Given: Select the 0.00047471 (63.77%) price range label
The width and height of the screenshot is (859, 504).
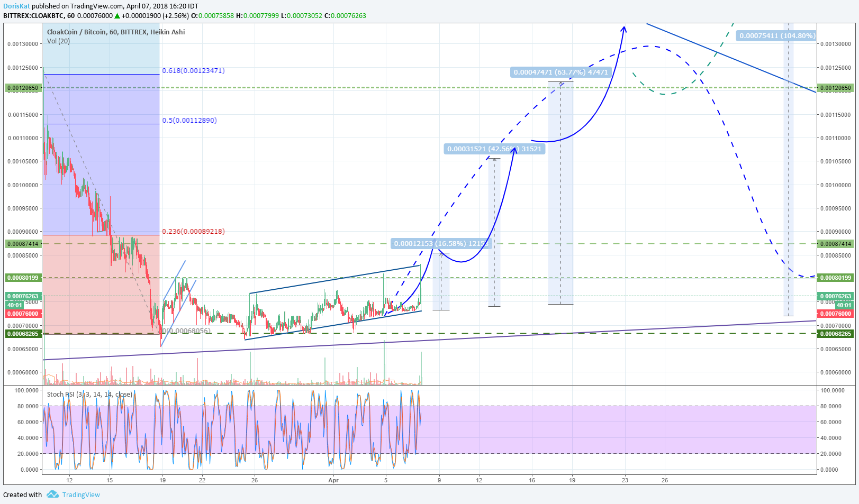Looking at the screenshot, I should tap(561, 72).
